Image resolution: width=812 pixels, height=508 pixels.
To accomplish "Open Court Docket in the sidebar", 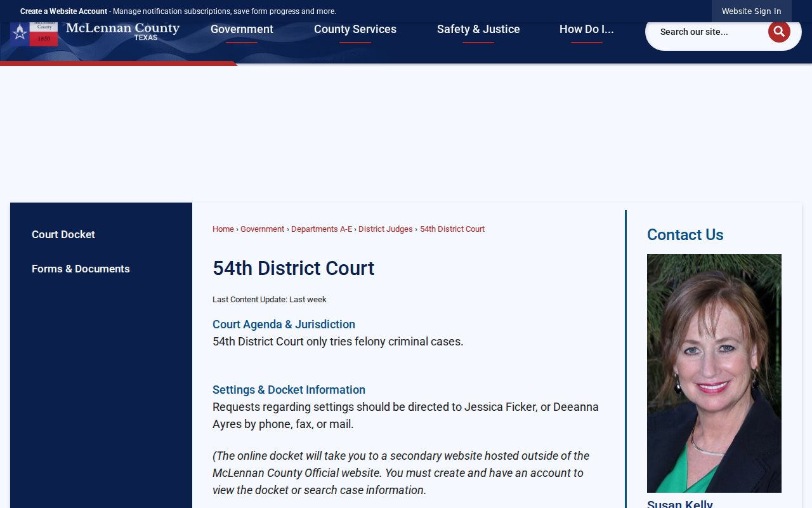I will tap(63, 234).
